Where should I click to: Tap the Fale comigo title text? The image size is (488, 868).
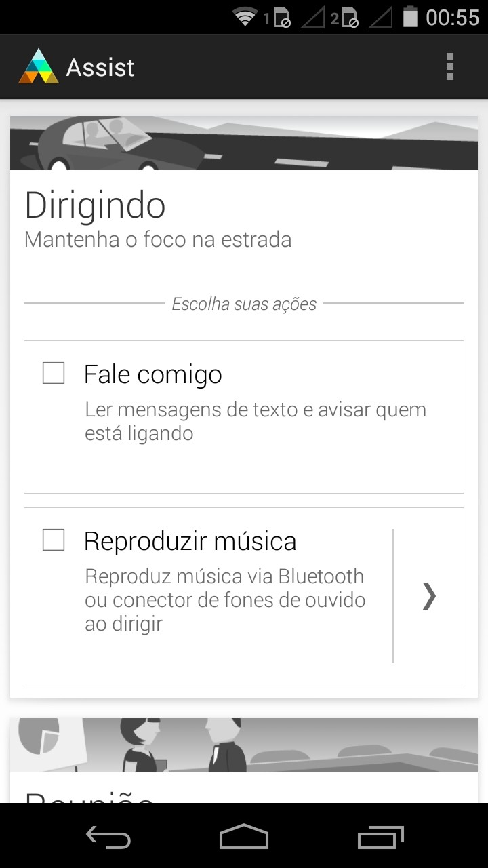[153, 374]
